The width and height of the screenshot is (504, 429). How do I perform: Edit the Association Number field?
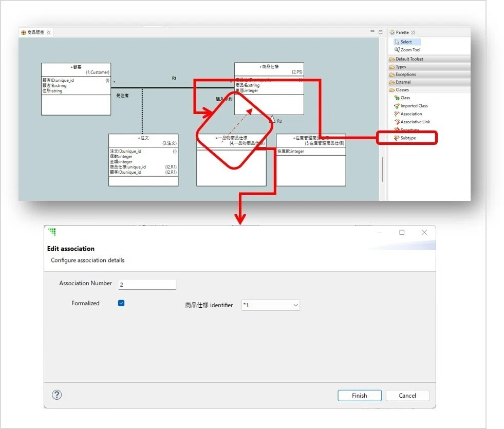click(147, 285)
